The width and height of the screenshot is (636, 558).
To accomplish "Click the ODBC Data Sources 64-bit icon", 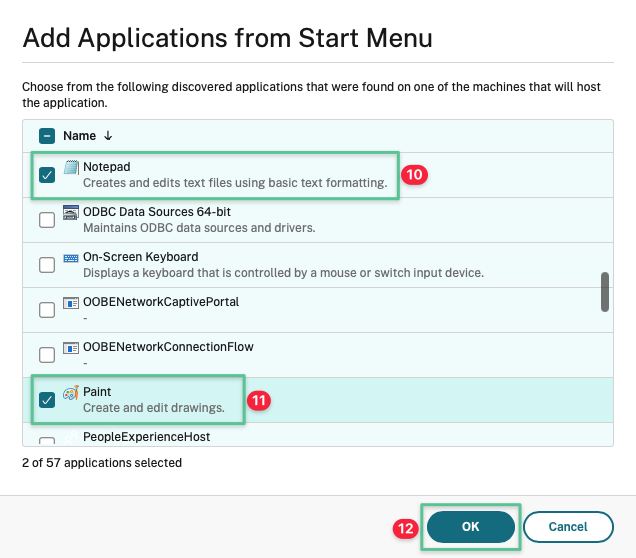I will (x=71, y=212).
